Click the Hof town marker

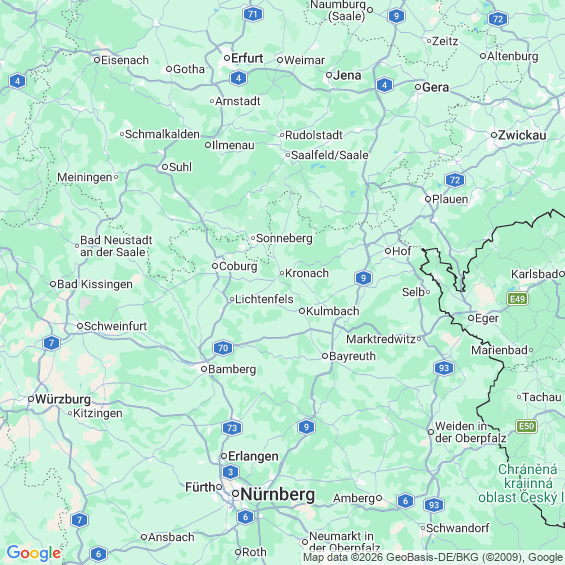(x=388, y=251)
